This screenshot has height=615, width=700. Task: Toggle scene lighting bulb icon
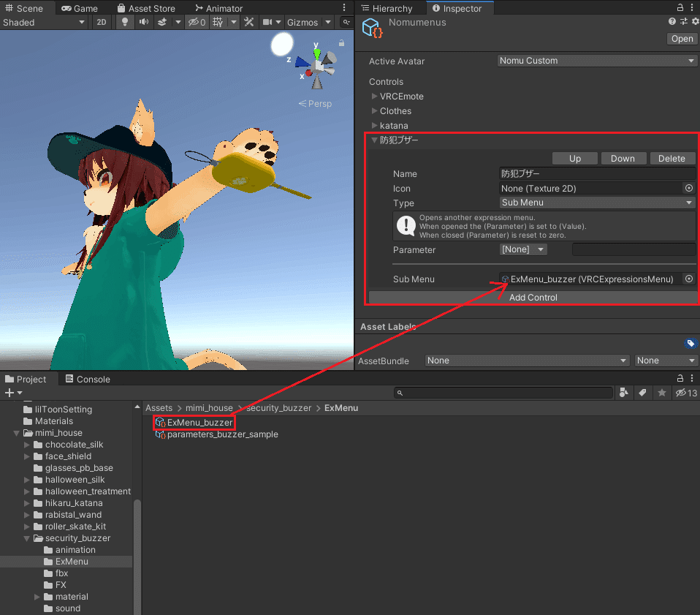point(125,23)
